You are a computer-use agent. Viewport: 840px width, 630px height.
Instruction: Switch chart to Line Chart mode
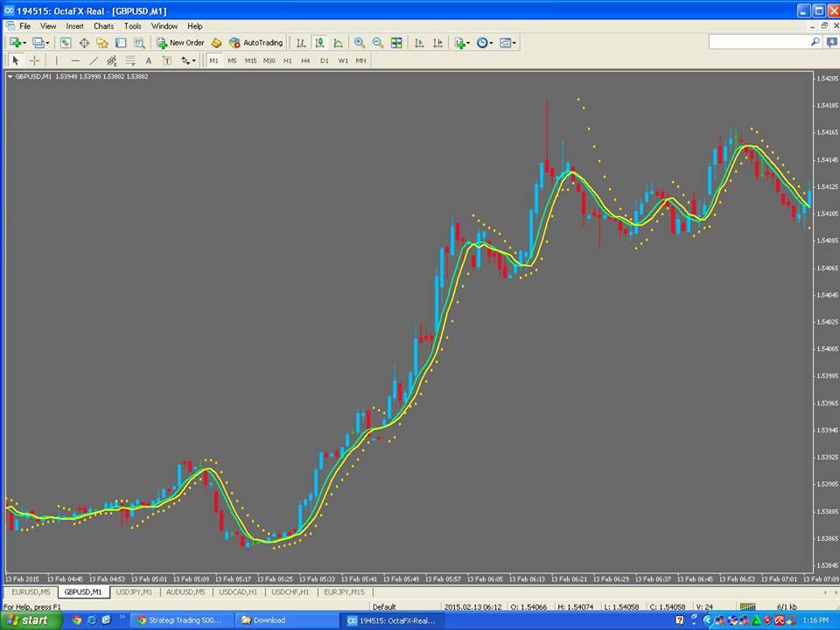pos(338,43)
